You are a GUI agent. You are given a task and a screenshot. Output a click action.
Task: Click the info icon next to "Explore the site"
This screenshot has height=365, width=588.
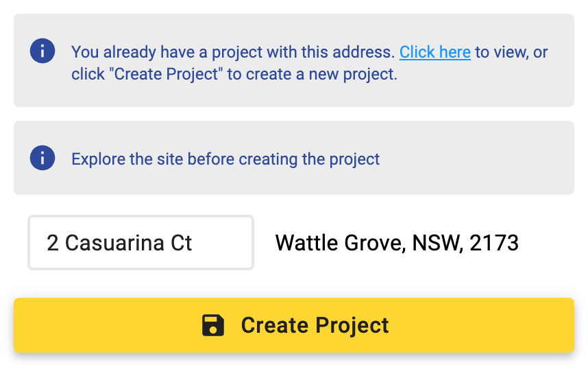(42, 158)
